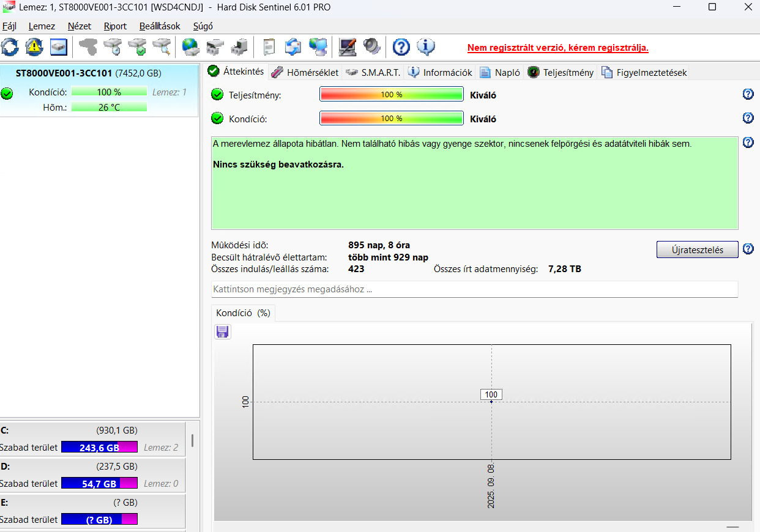760x532 pixels.
Task: Switch to the Áttekintés tab
Action: pyautogui.click(x=236, y=71)
